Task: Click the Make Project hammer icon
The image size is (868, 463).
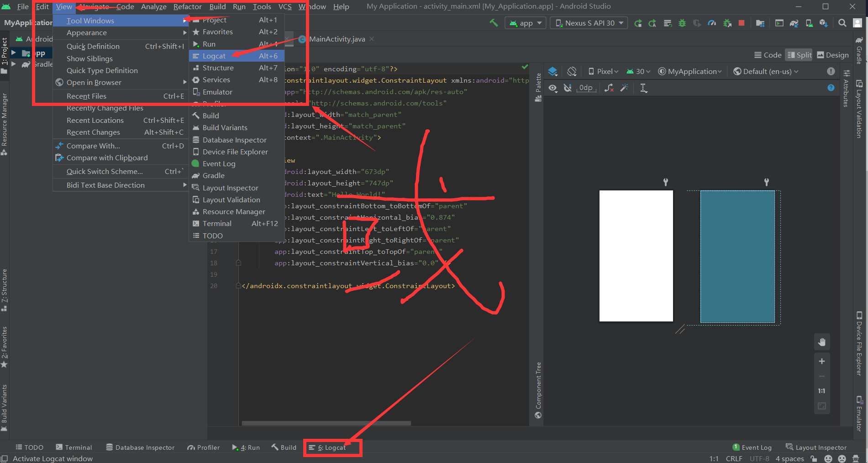Action: (x=494, y=23)
